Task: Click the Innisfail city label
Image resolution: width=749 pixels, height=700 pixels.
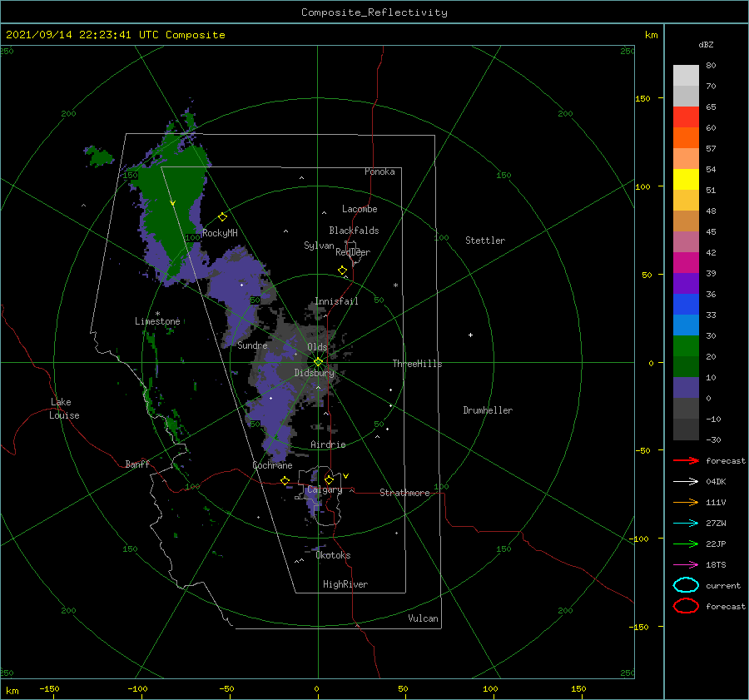Action: (336, 301)
